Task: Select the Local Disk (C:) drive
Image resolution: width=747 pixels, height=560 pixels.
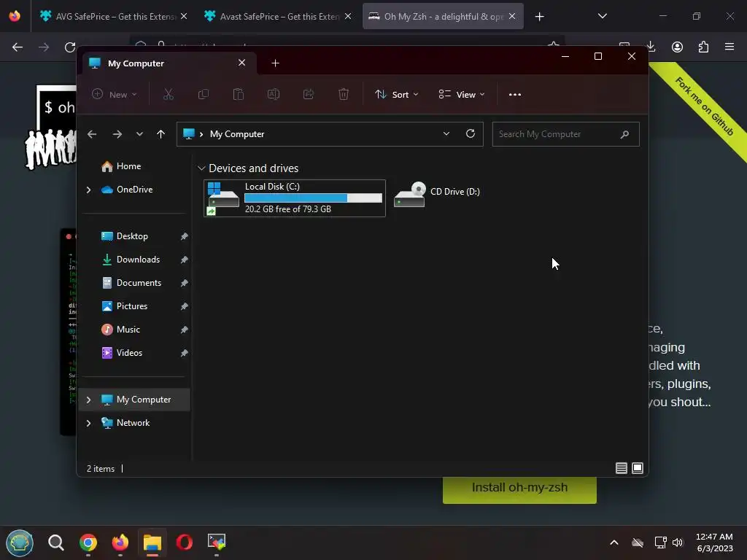Action: click(x=295, y=198)
